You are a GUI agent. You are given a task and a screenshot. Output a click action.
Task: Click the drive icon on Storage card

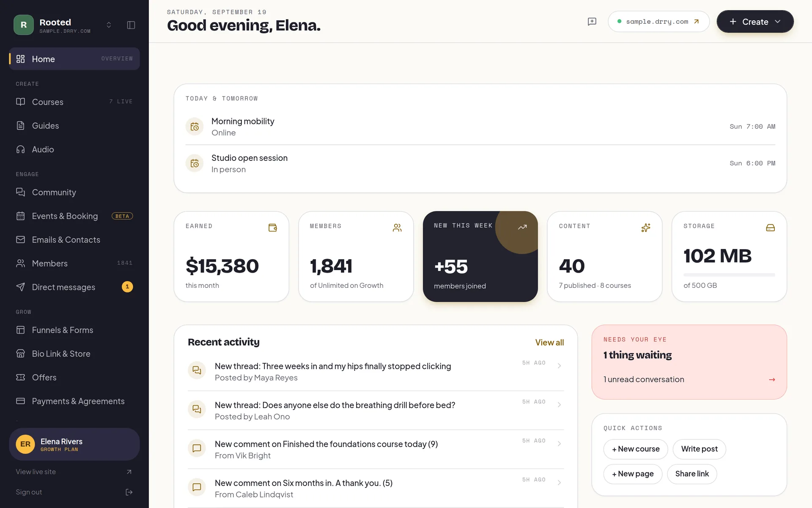[x=771, y=228]
